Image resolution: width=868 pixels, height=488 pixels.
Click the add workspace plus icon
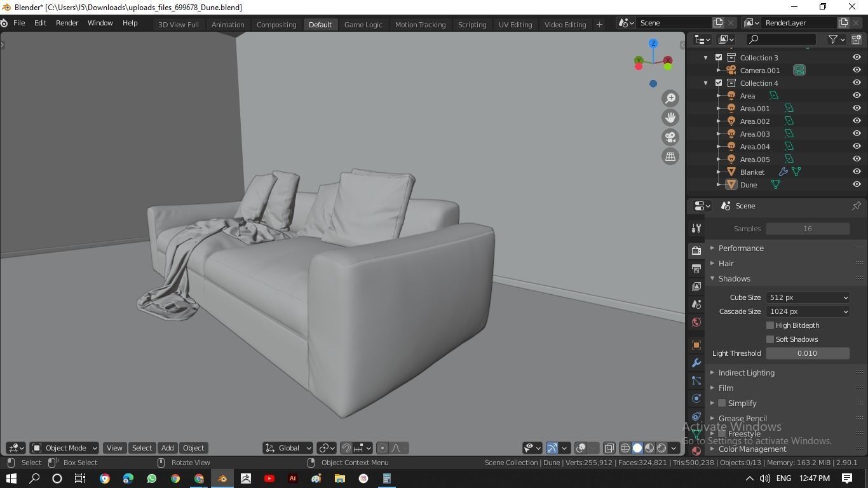(x=599, y=24)
